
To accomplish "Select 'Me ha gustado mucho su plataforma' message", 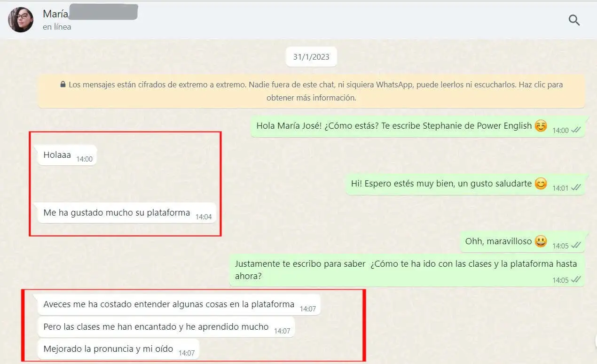I will [117, 213].
